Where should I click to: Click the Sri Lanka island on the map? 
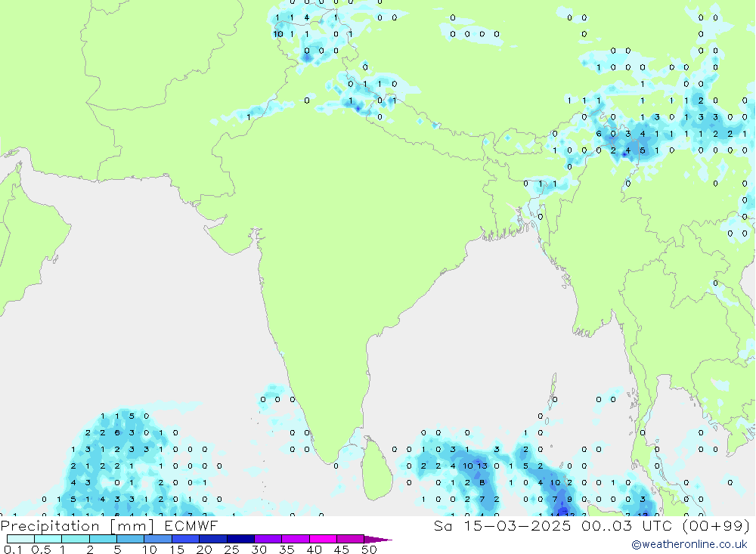(377, 469)
